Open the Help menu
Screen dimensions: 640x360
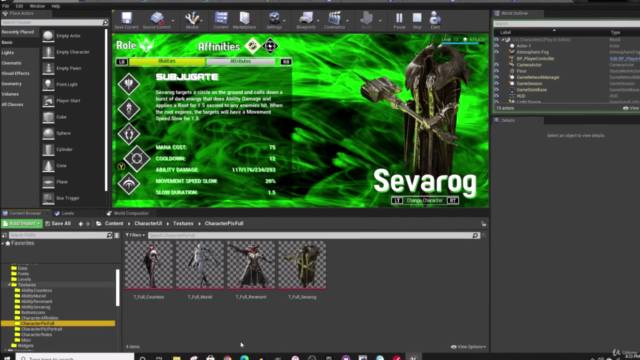pyautogui.click(x=56, y=6)
